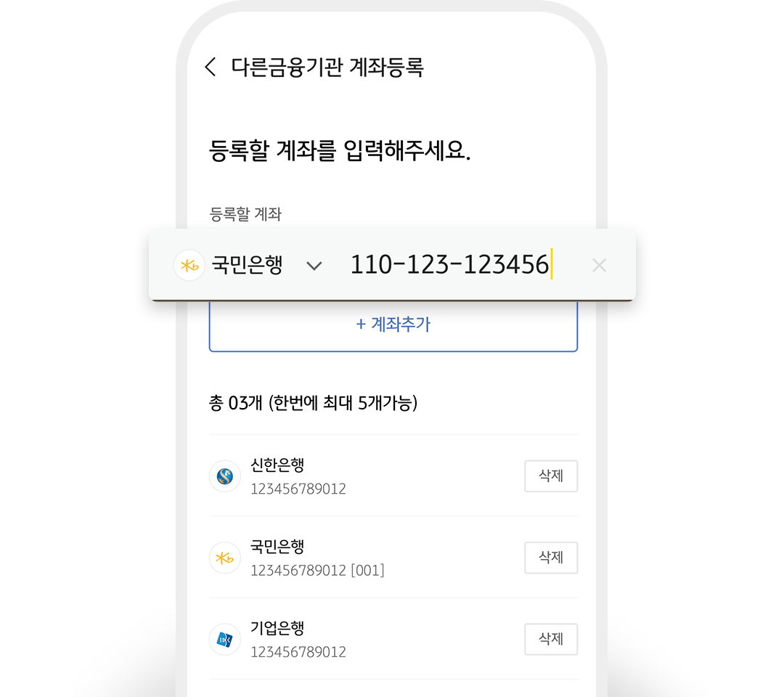Click the 신한은행 account number 123456789012
Image resolution: width=784 pixels, height=697 pixels.
pos(298,489)
